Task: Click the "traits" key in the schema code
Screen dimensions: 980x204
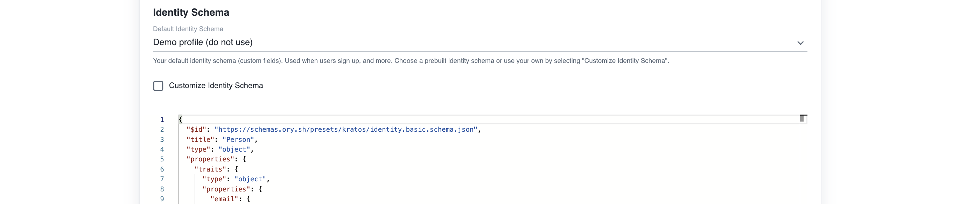Action: coord(210,169)
